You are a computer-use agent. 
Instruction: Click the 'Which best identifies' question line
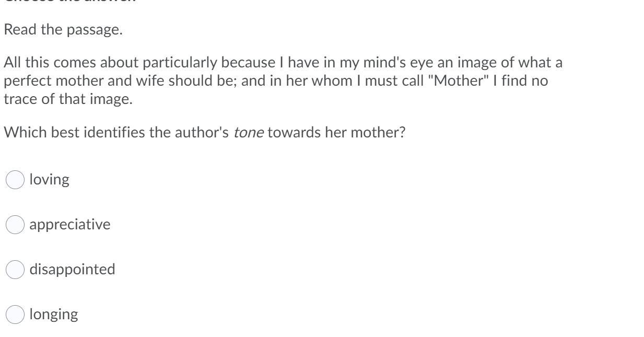pyautogui.click(x=205, y=133)
